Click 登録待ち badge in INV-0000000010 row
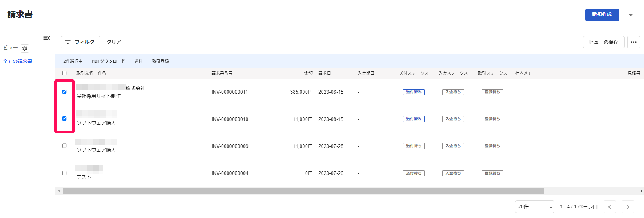Screen dimensions: 644x218 coord(493,119)
